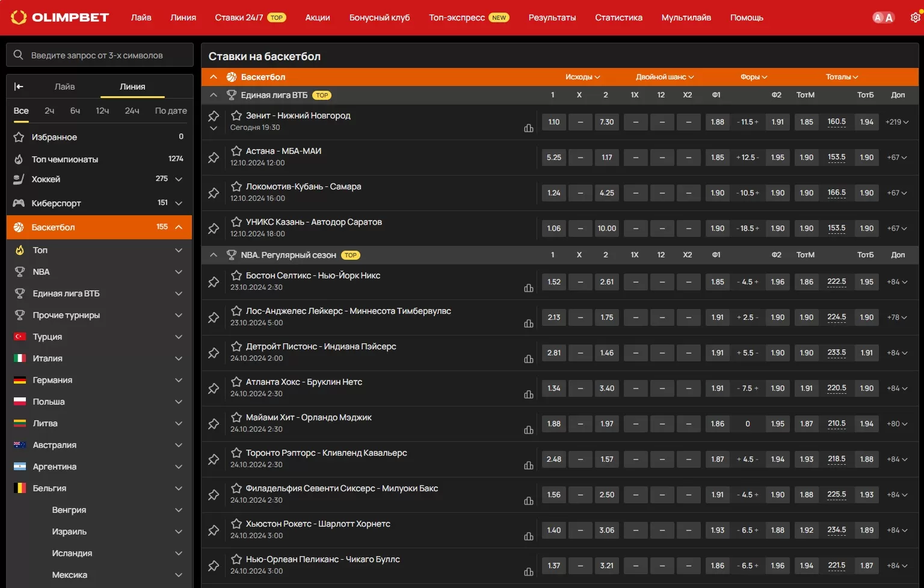Screen dimensions: 924x588
Task: Pin the Майами Хит - Орландо Мэджик match
Action: (214, 424)
